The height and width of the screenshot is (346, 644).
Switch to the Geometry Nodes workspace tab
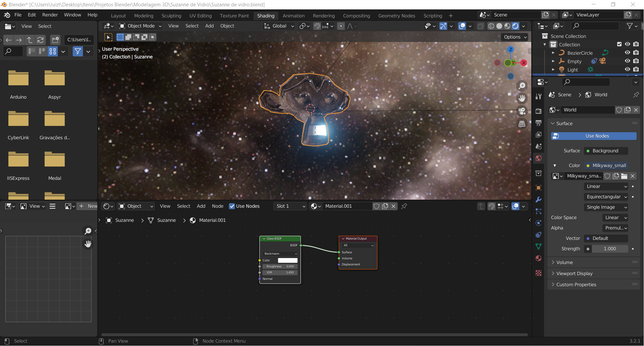396,16
